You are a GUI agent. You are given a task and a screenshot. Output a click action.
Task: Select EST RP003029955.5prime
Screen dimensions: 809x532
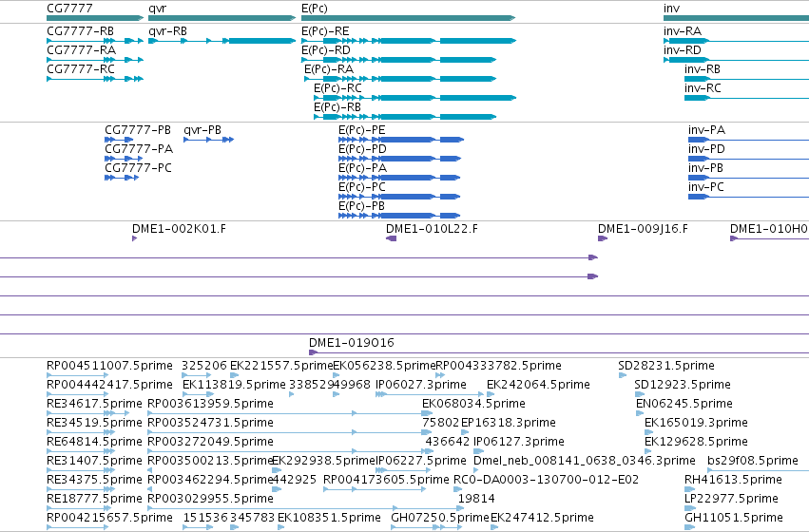click(x=305, y=509)
